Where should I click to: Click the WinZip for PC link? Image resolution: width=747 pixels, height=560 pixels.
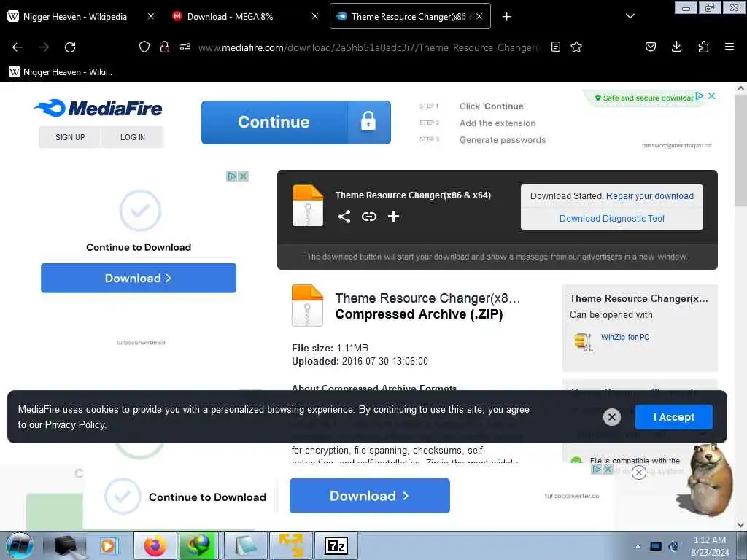(624, 337)
